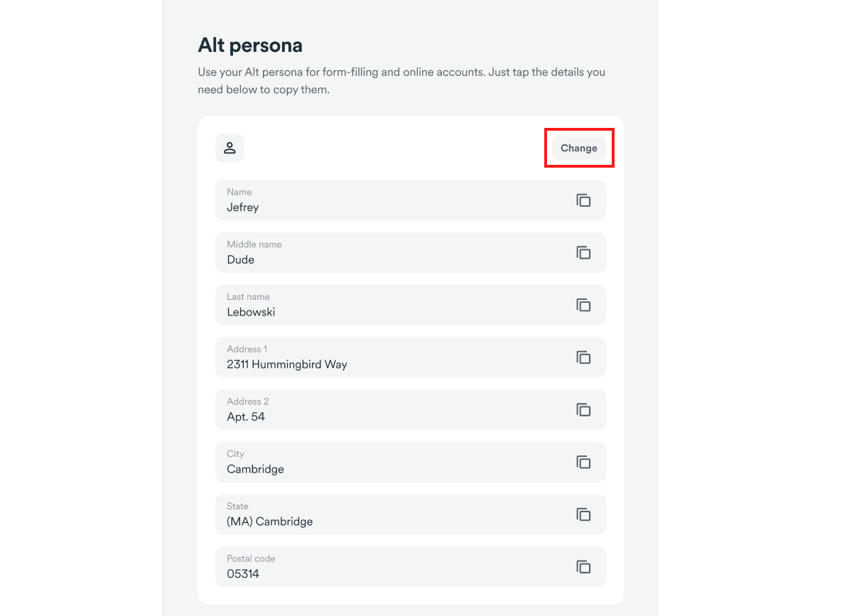The height and width of the screenshot is (616, 854).
Task: Select the Address 2 field
Action: pos(411,410)
